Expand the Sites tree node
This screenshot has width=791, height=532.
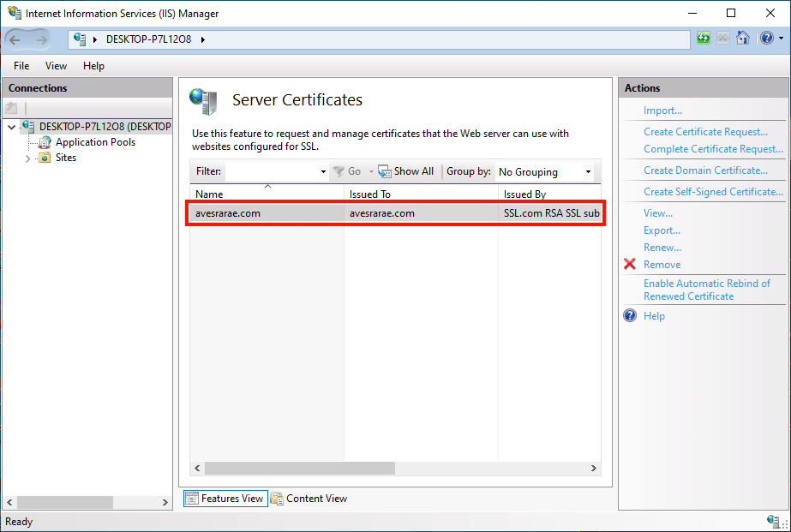coord(27,158)
